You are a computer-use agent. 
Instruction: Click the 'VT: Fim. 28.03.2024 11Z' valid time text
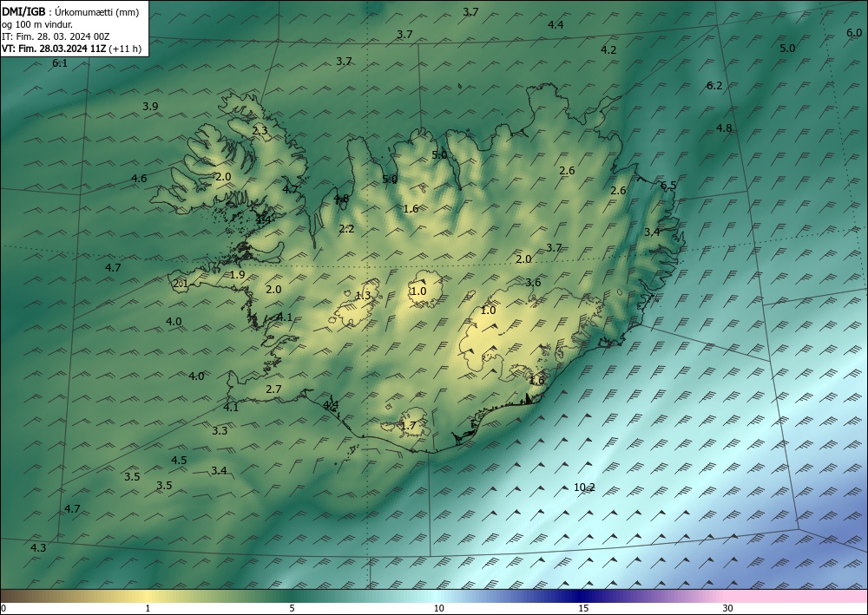click(x=54, y=49)
